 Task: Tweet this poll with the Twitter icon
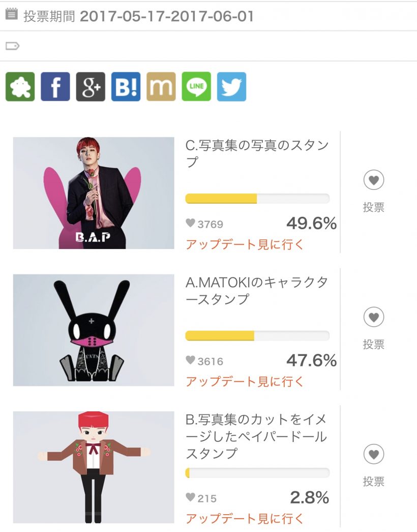tap(231, 87)
